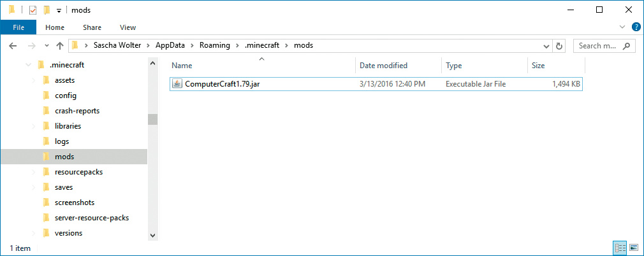Click the 3/13/2016 12:40 PM date cell
The height and width of the screenshot is (256, 644).
pos(392,84)
